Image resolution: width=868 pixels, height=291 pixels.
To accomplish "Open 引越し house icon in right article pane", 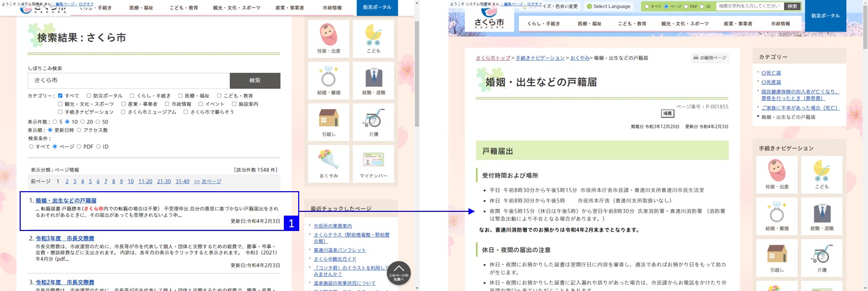I will pos(777,258).
